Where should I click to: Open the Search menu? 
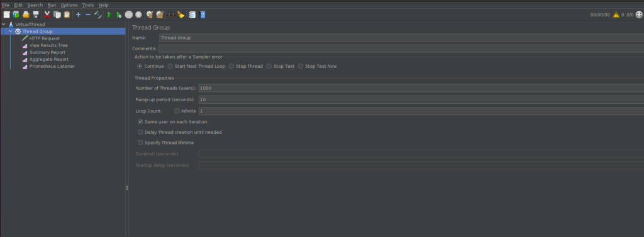(35, 5)
